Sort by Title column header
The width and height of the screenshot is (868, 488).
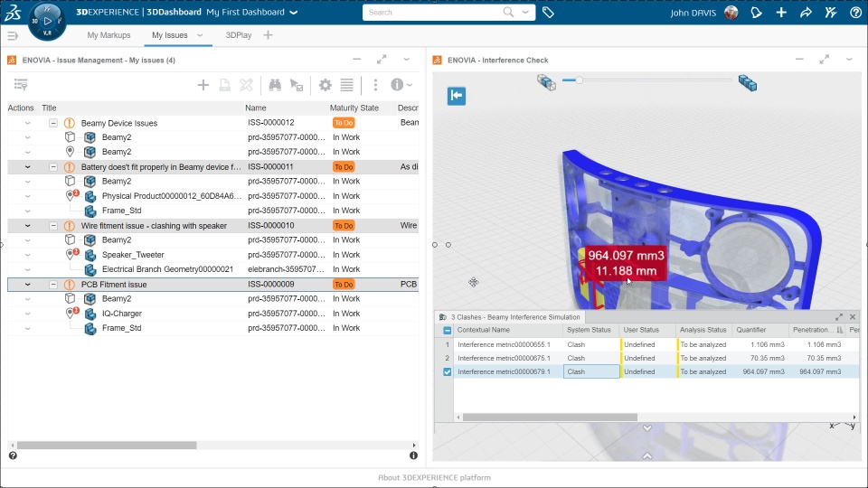click(49, 108)
